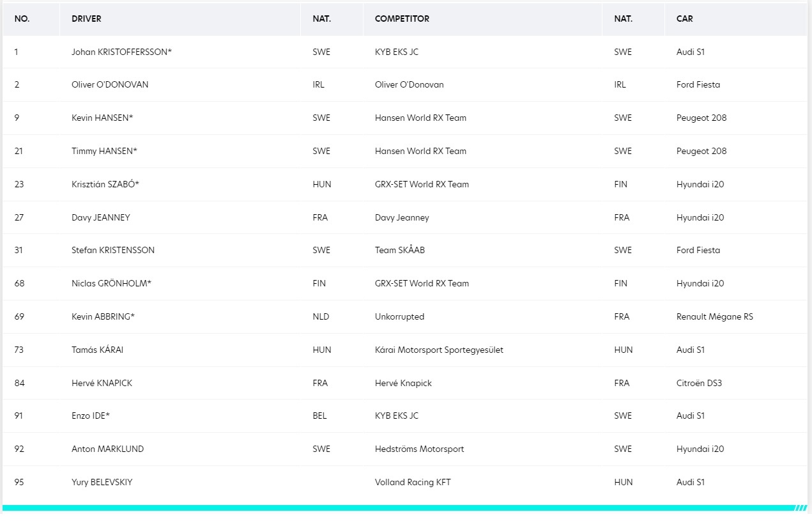Click the Davy JEANNEY driver entry
The width and height of the screenshot is (812, 521).
(101, 217)
